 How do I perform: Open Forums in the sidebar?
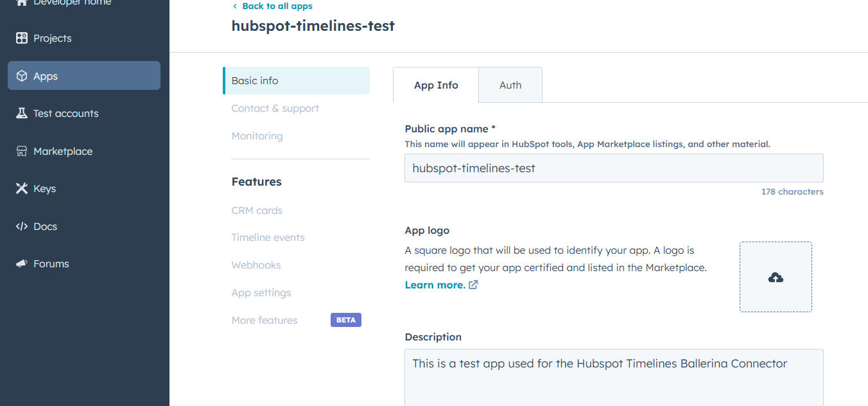tap(84, 263)
